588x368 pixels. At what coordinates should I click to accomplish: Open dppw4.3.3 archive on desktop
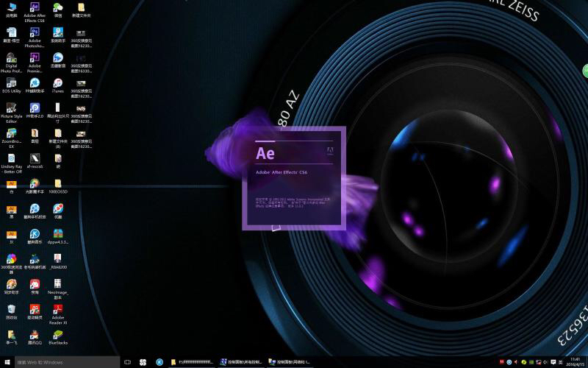coord(58,236)
